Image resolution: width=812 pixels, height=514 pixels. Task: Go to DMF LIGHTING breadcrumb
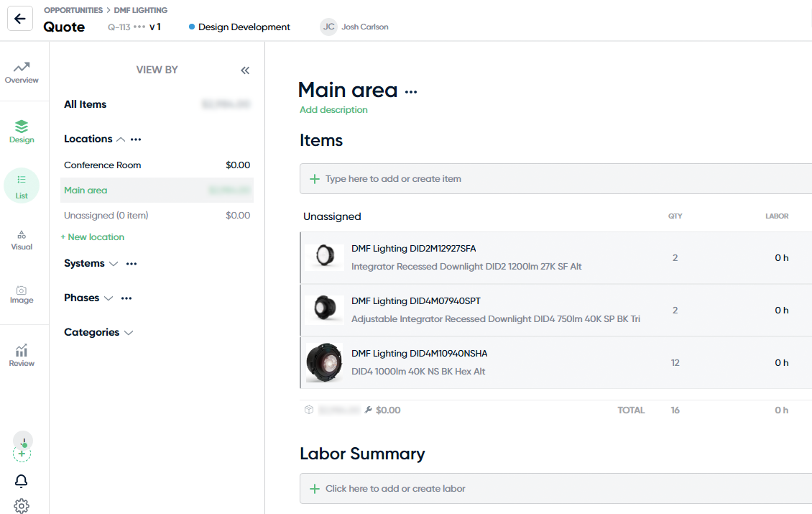pyautogui.click(x=140, y=10)
